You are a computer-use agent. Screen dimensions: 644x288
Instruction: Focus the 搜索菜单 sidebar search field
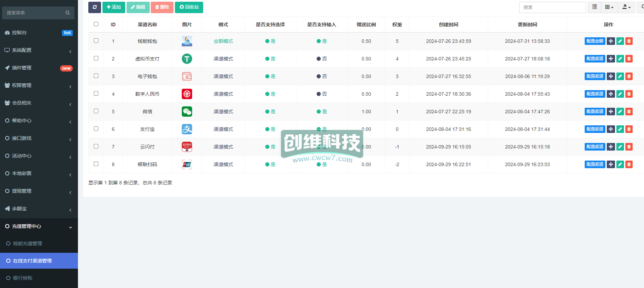tap(38, 13)
